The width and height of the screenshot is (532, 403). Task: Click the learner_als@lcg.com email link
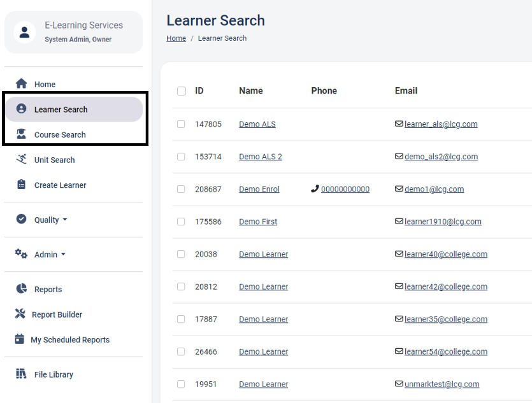tap(440, 124)
